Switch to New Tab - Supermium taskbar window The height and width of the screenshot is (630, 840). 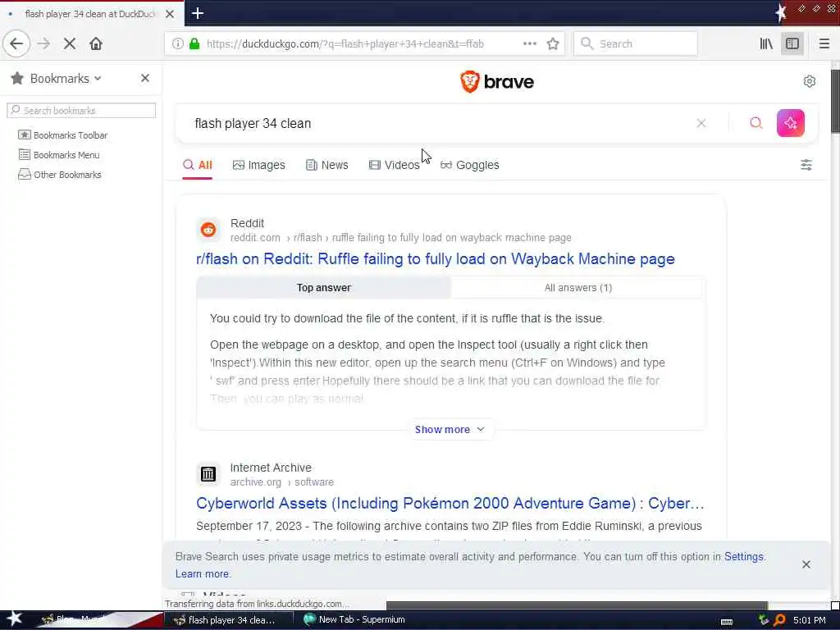click(x=355, y=620)
